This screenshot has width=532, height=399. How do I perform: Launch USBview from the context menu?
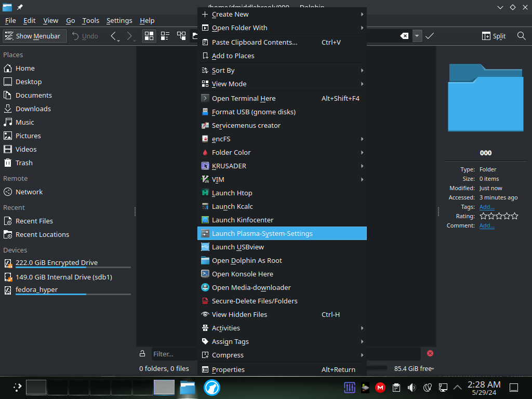pos(282,247)
